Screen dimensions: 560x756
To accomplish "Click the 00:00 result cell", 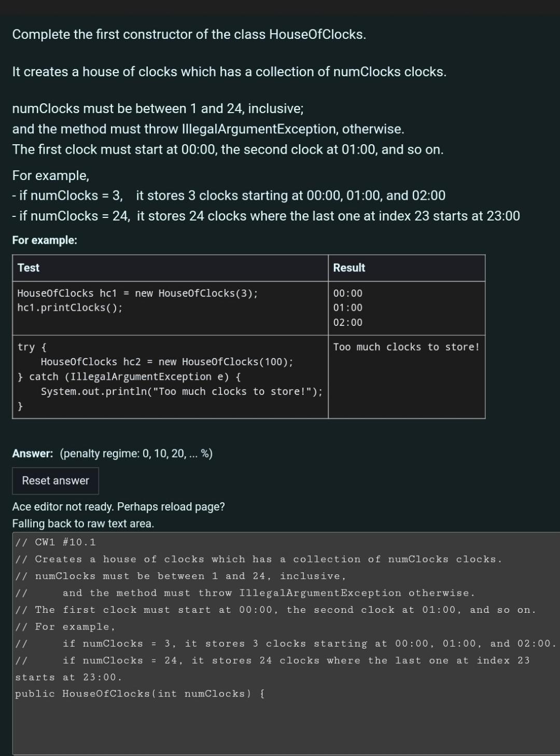I will [347, 293].
